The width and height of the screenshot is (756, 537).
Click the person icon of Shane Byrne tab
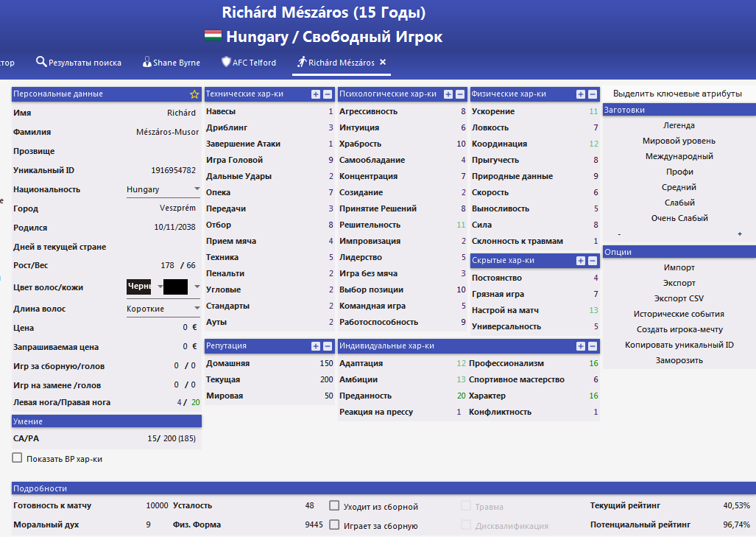[x=147, y=62]
